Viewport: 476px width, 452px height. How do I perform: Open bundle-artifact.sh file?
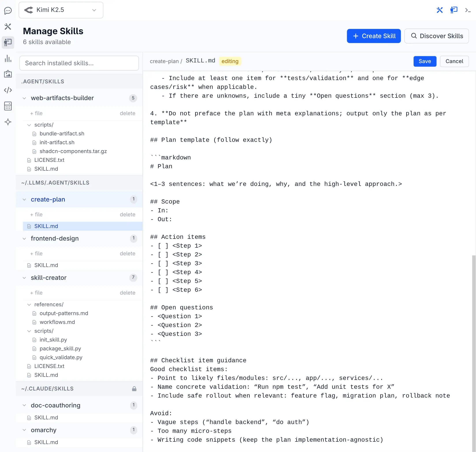click(62, 133)
